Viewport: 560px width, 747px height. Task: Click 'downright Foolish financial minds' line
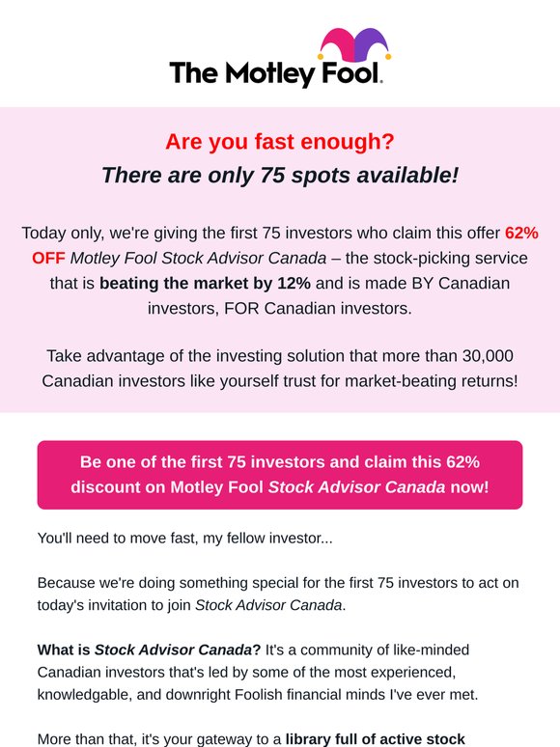pos(258,695)
